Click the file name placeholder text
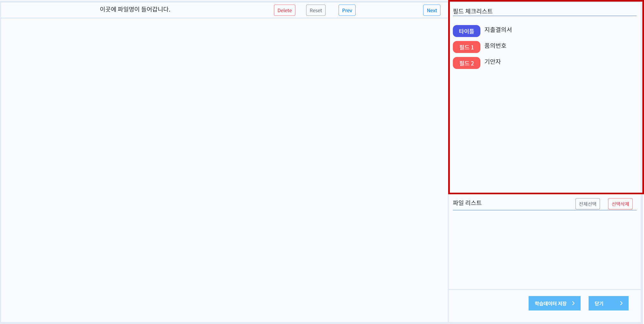Viewport: 644px width, 324px height. coord(135,9)
